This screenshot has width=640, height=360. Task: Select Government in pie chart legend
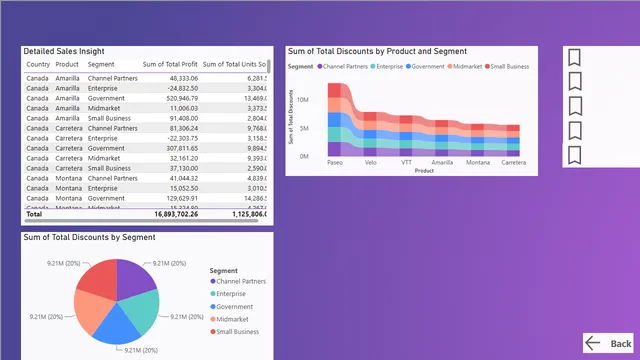pyautogui.click(x=231, y=307)
